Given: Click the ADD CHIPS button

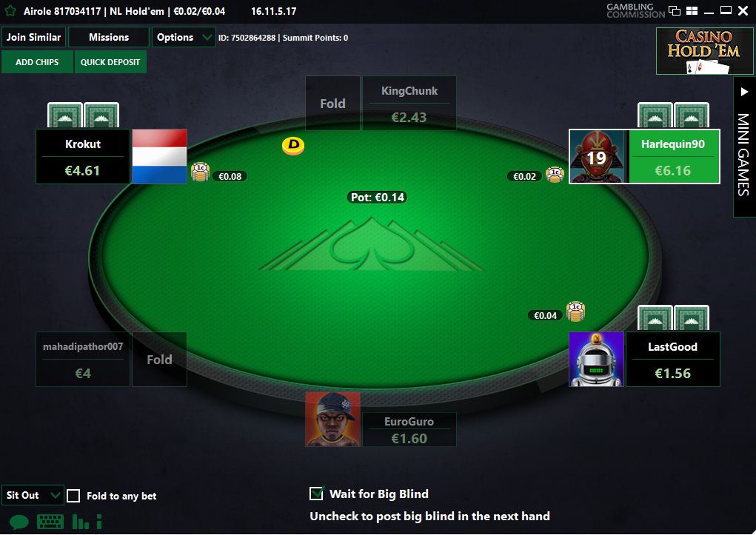Looking at the screenshot, I should click(x=37, y=62).
